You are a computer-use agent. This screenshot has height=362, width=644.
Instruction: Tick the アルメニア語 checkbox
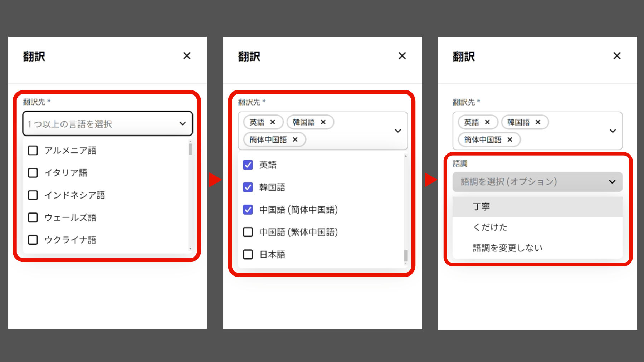pos(33,151)
